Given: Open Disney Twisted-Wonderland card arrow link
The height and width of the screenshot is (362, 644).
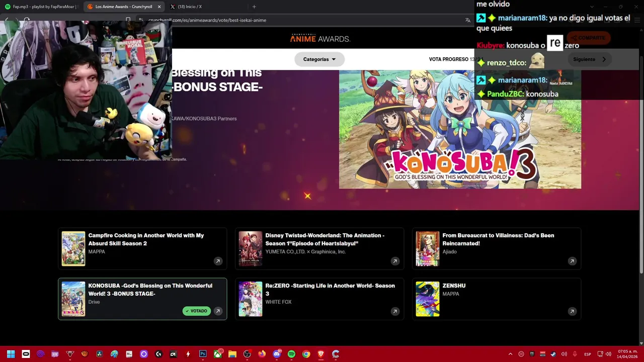Looking at the screenshot, I should tap(395, 261).
